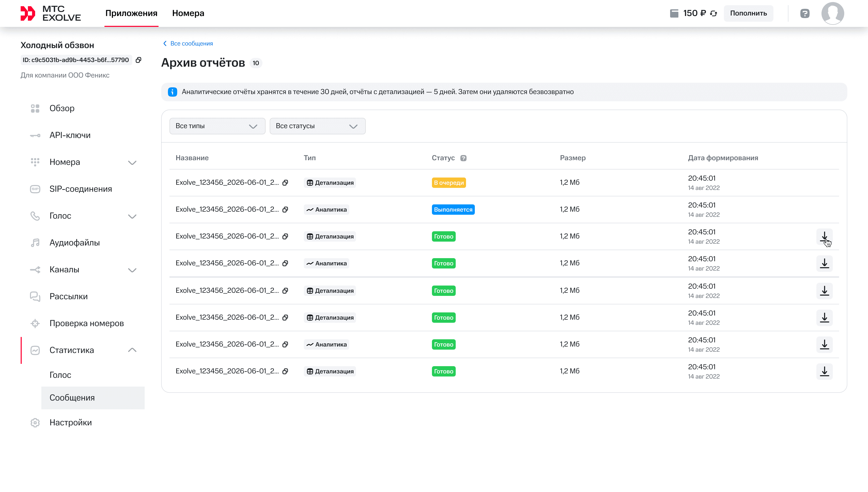Image resolution: width=868 pixels, height=492 pixels.
Task: Copy the application ID
Action: (x=138, y=60)
